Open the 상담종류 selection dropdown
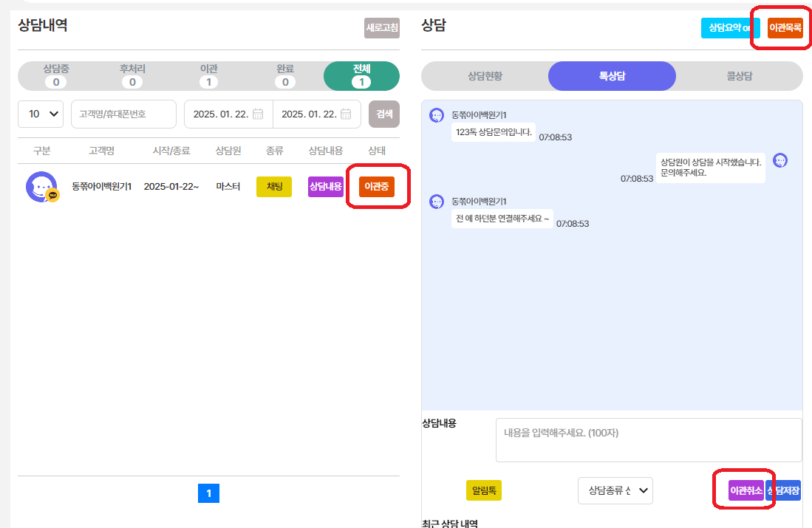This screenshot has width=812, height=528. pyautogui.click(x=615, y=490)
